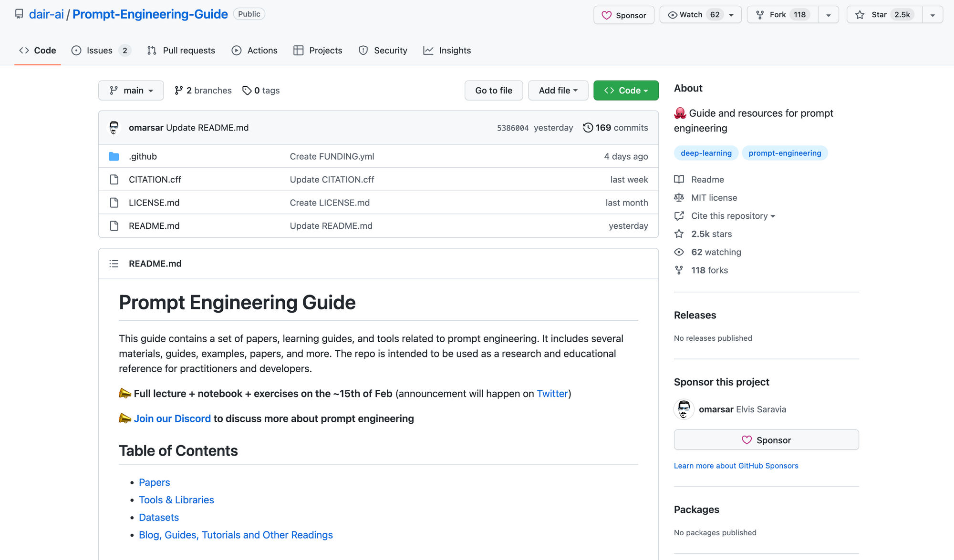This screenshot has height=560, width=954.
Task: Click omarsar avatar in latest commit row
Action: (114, 128)
